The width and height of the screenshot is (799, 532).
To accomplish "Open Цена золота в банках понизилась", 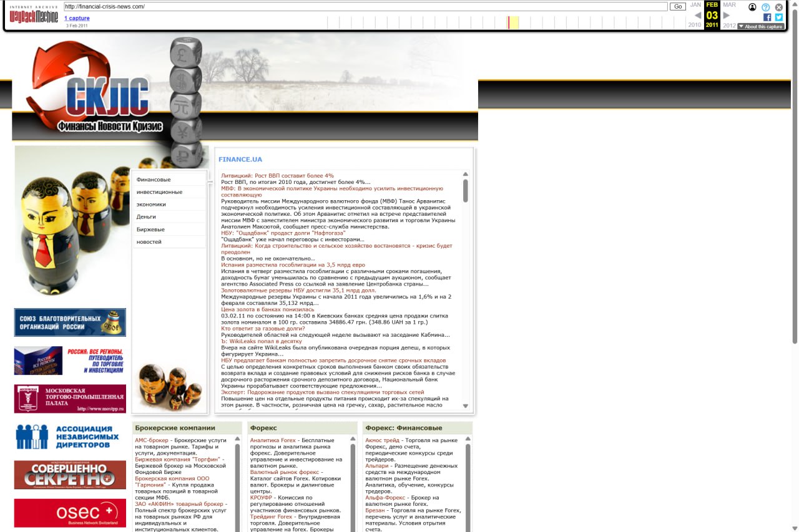I will pos(268,309).
